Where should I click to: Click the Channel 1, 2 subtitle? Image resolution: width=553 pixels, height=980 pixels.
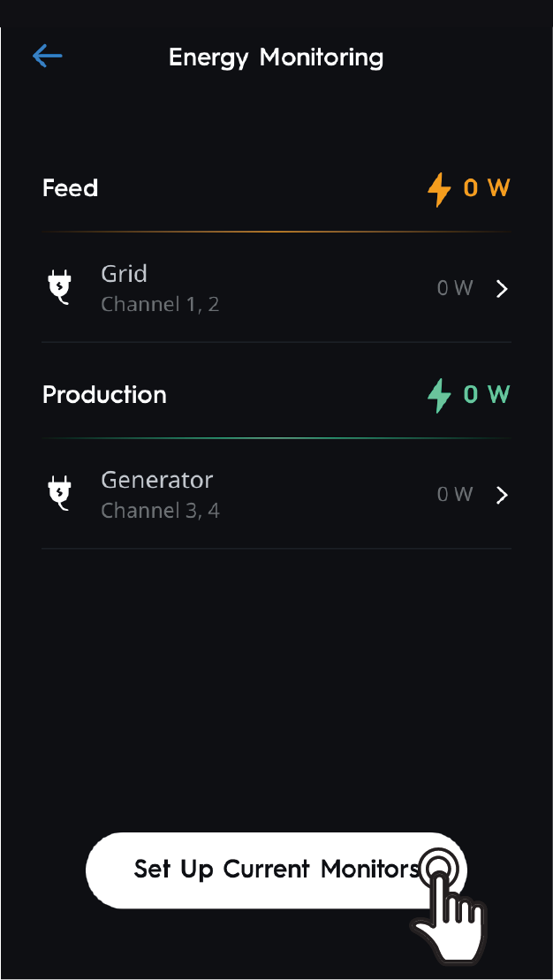(x=160, y=305)
